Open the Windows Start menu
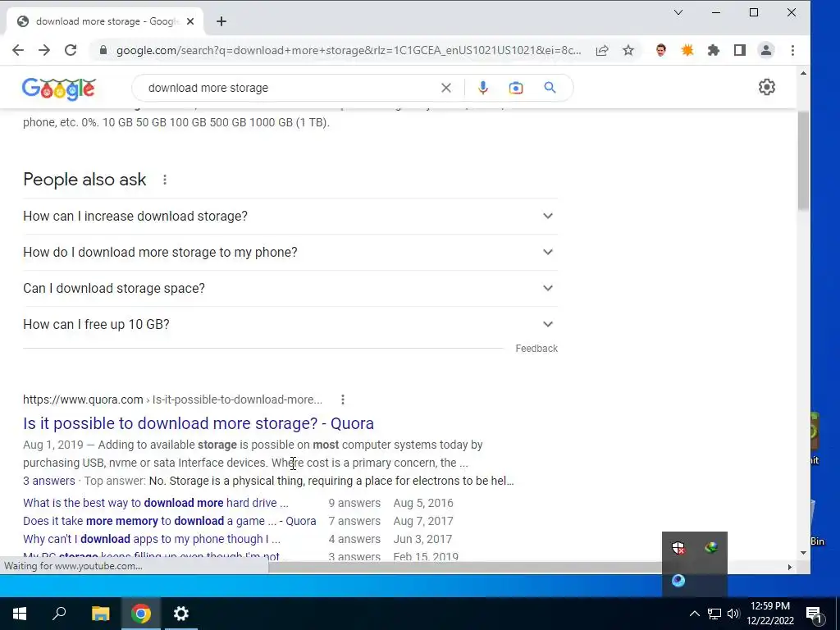Screen dimensions: 840x630 [x=20, y=614]
